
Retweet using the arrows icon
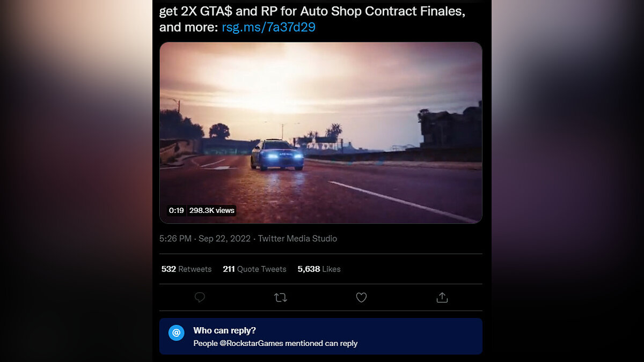tap(280, 297)
